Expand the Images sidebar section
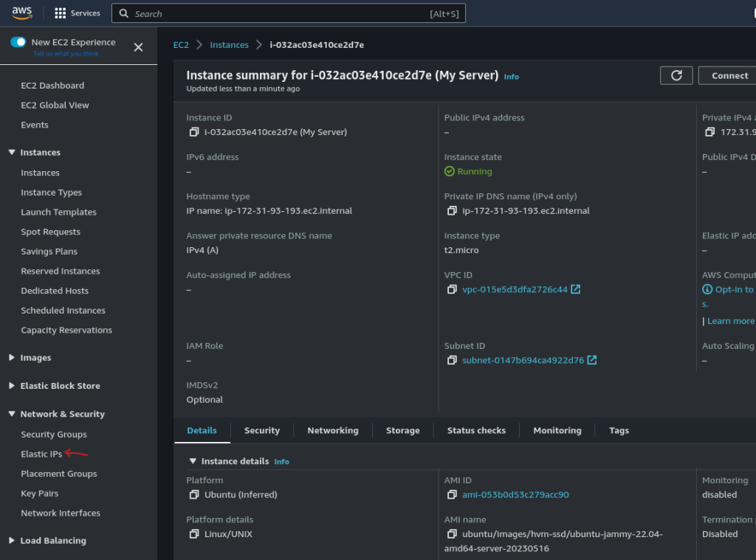 (x=12, y=358)
